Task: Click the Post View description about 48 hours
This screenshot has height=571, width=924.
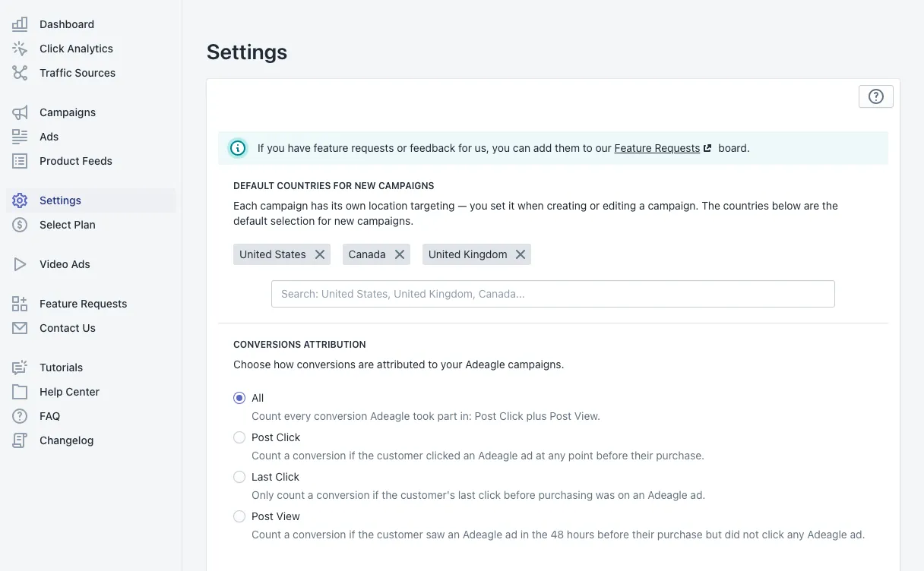Action: click(559, 535)
